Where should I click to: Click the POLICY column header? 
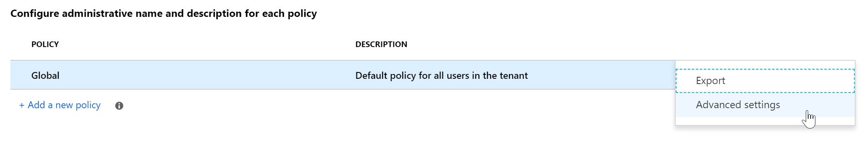(45, 44)
